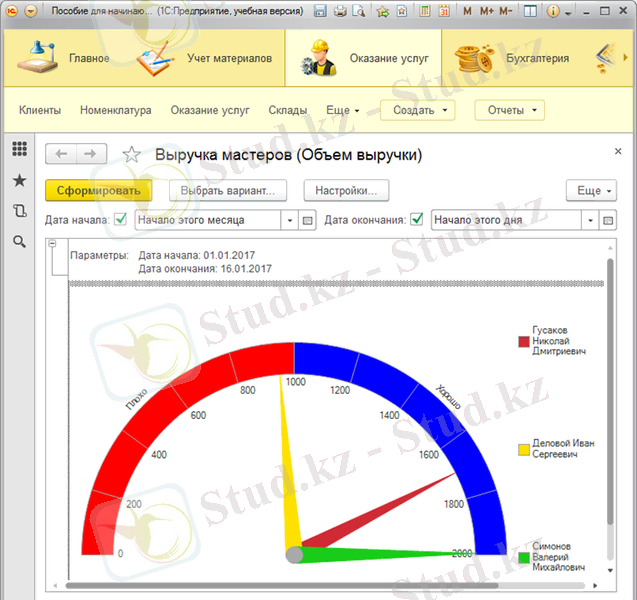This screenshot has height=600, width=637.
Task: Open the Учет материалов section
Action: pyautogui.click(x=204, y=58)
